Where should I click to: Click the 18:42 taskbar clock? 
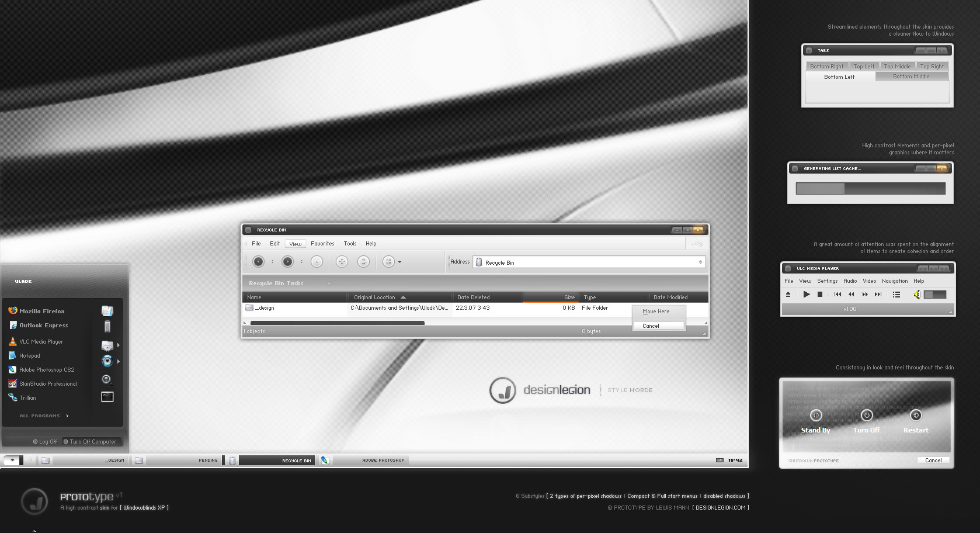click(x=735, y=461)
